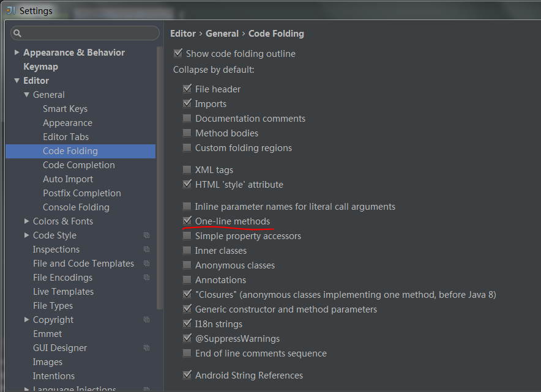Screen dimensions: 541x392
Task: Toggle One-line methods checkbox
Action: click(x=187, y=221)
